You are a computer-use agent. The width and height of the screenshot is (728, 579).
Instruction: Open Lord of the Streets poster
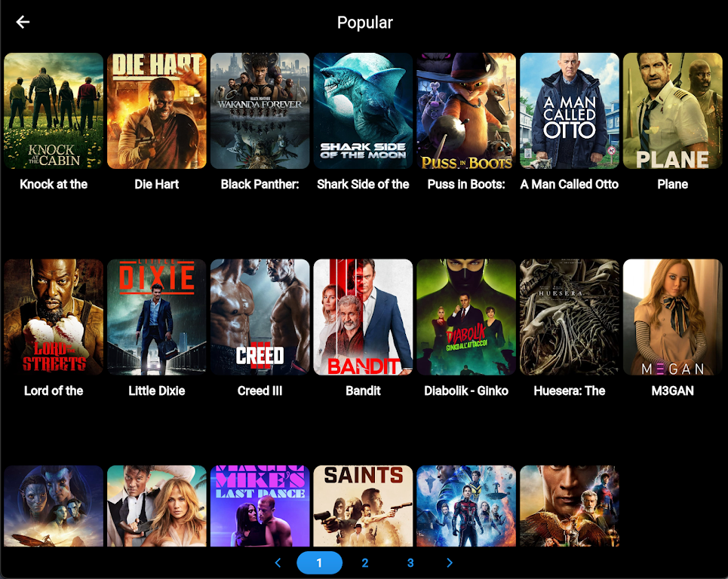point(54,317)
